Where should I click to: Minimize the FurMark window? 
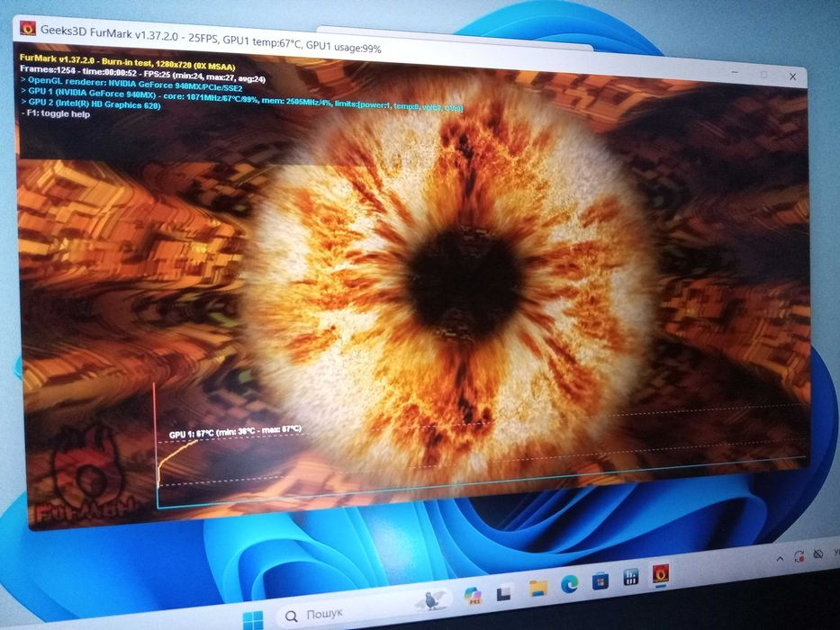tap(736, 73)
